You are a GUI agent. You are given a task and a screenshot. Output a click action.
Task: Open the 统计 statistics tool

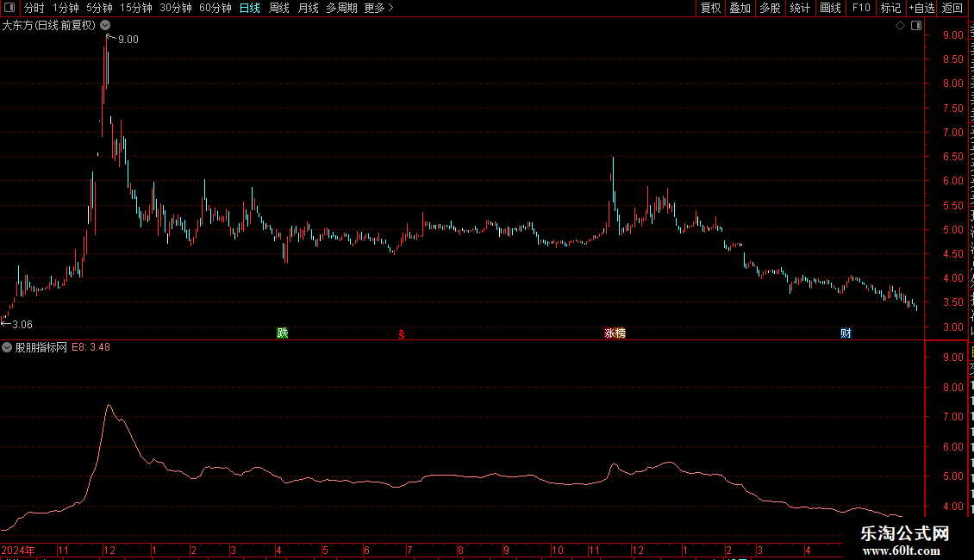[x=800, y=8]
